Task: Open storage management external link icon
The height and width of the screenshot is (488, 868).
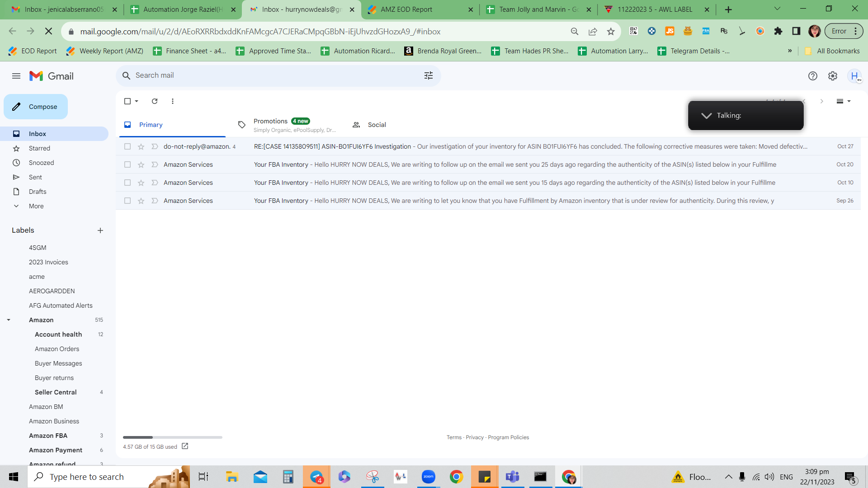Action: tap(185, 446)
